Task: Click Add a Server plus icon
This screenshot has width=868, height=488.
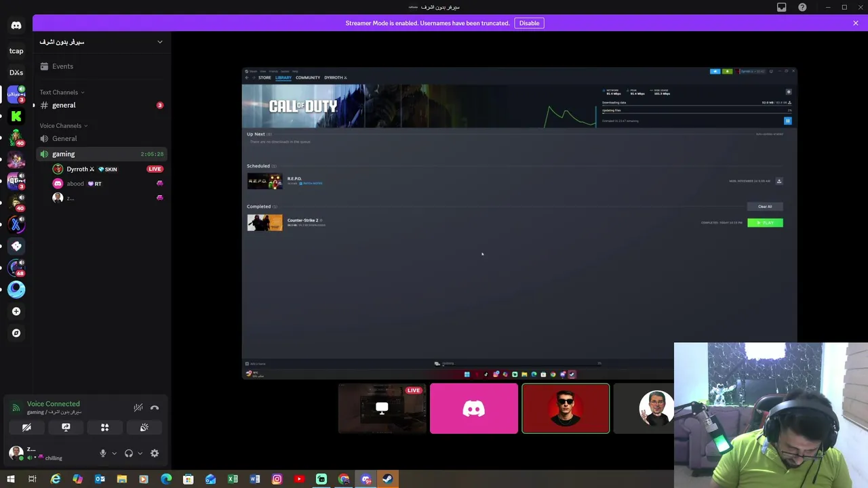Action: coord(16,311)
